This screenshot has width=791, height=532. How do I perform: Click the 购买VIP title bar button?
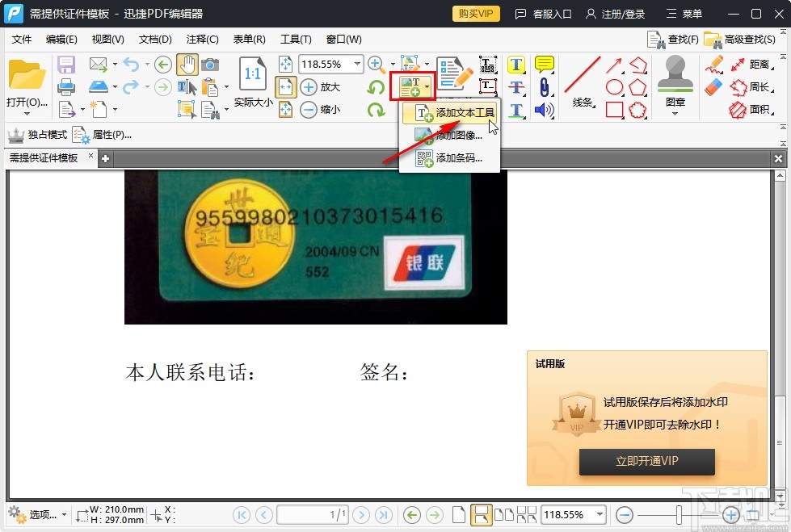tap(475, 13)
